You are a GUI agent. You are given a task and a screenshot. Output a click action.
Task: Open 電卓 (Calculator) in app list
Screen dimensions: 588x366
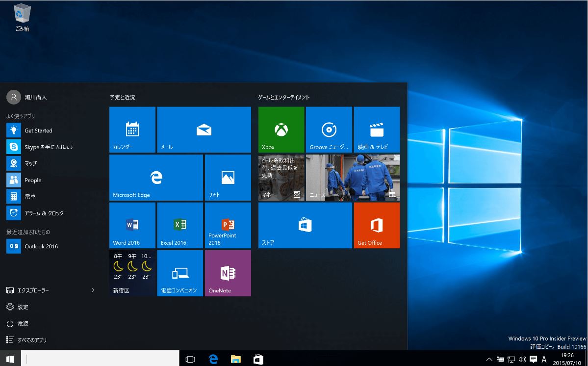tap(51, 197)
